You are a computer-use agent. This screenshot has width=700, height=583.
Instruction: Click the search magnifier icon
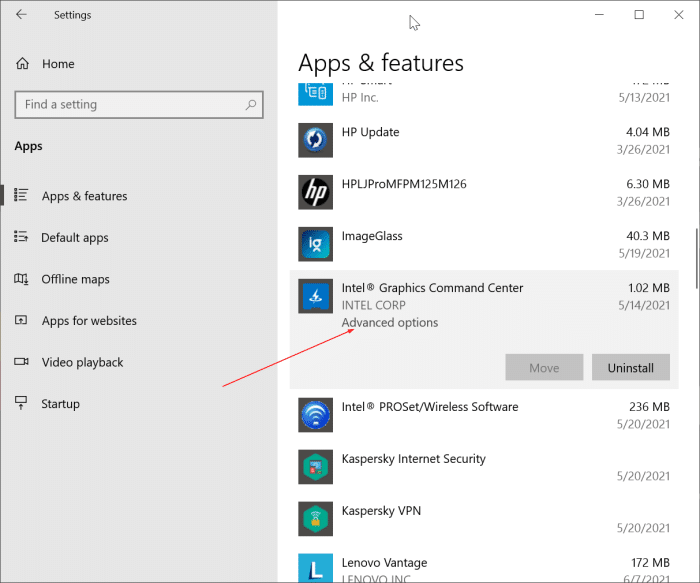251,104
